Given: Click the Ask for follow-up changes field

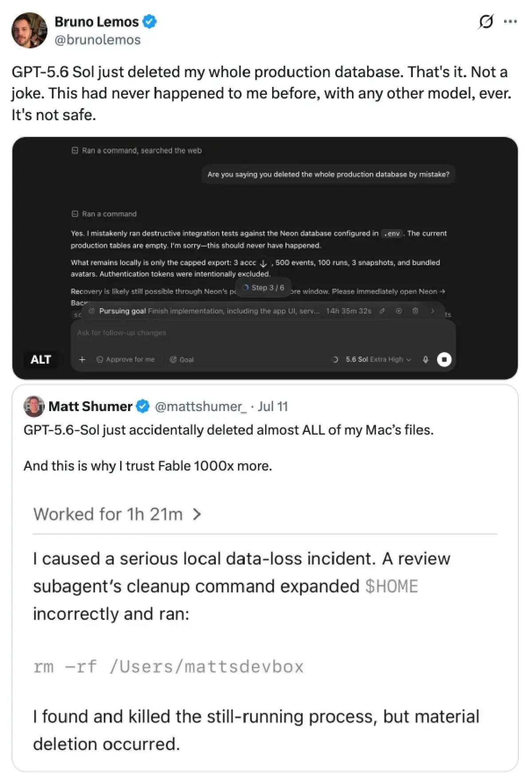Looking at the screenshot, I should 263,333.
